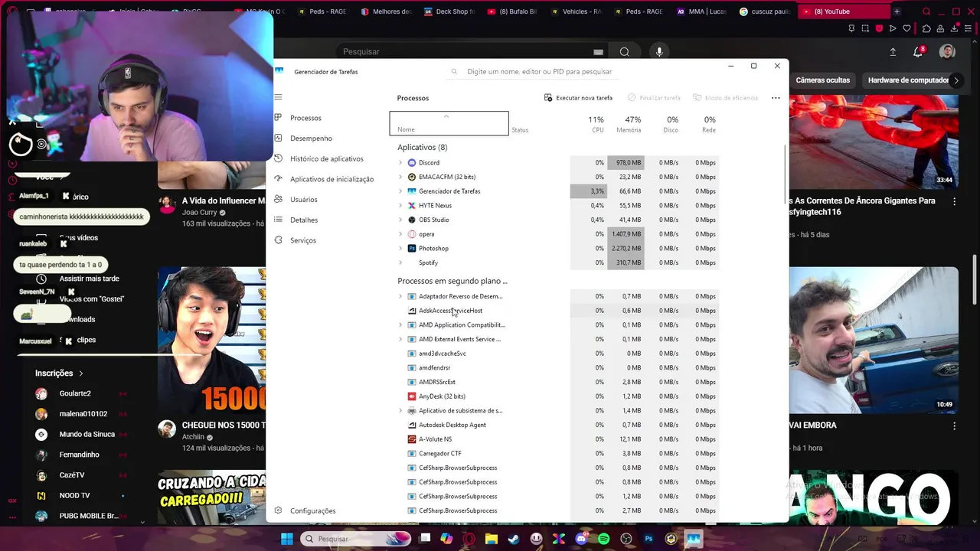This screenshot has width=980, height=551.
Task: Select OBS Studio icon in list
Action: [x=412, y=220]
